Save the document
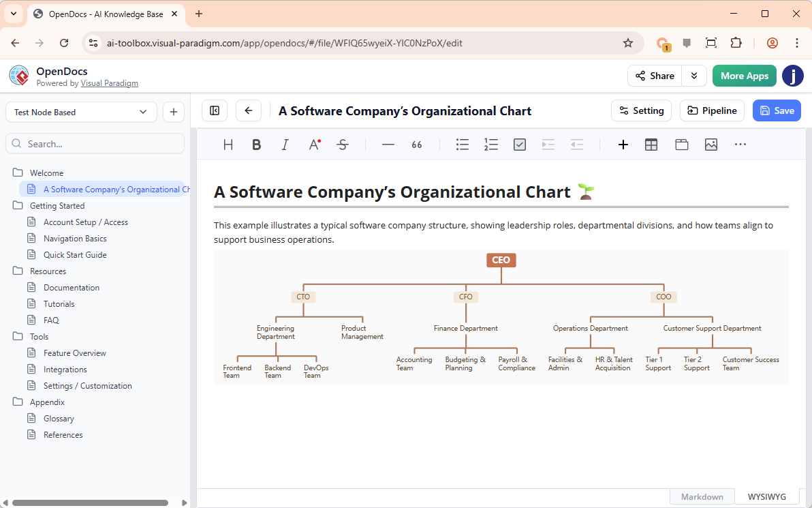 [x=777, y=110]
